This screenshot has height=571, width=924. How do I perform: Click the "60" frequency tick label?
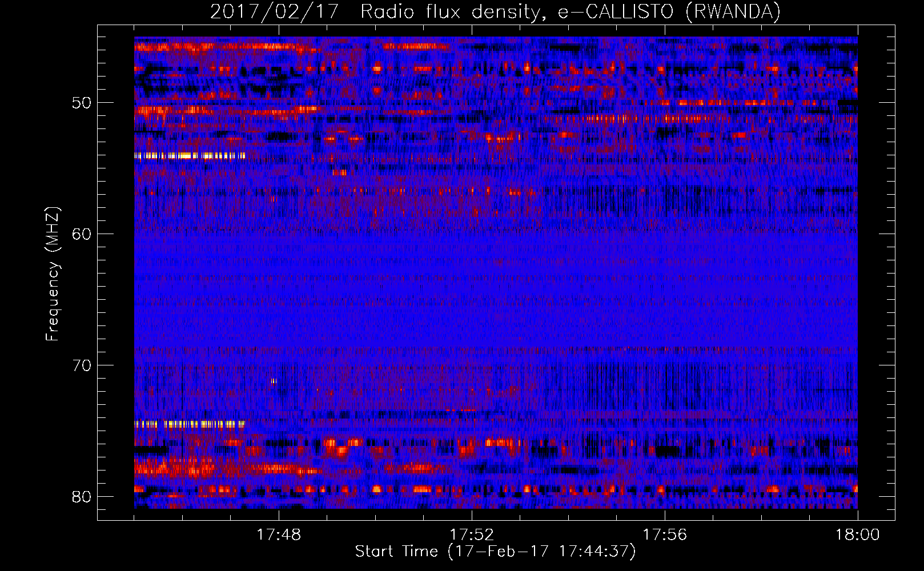point(82,234)
